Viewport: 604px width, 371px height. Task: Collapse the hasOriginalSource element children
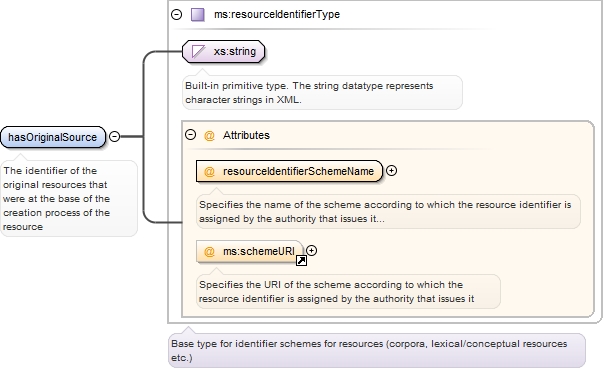114,136
